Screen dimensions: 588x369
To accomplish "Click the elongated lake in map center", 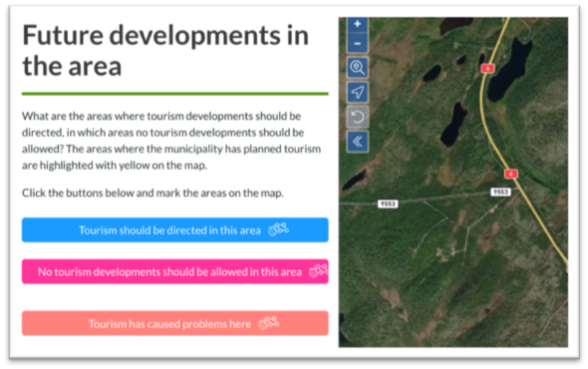I will 453,124.
